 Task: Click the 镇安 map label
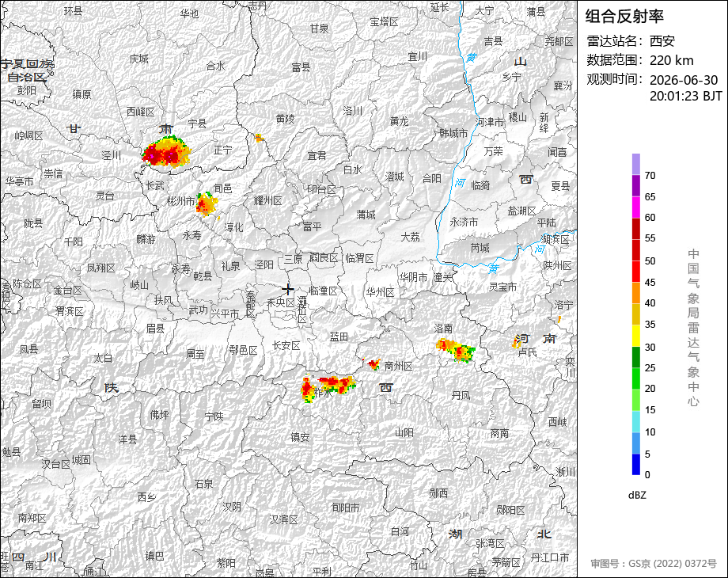[x=300, y=437]
